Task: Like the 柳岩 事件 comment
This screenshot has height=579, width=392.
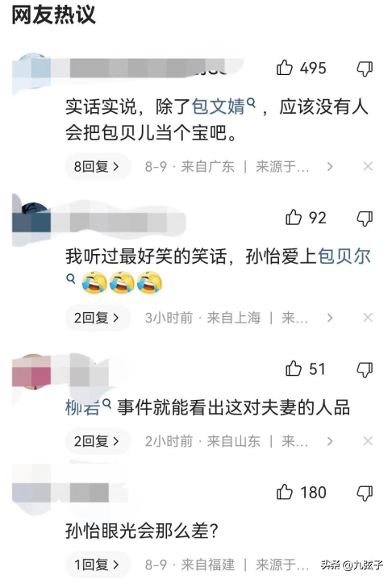Action: [294, 369]
